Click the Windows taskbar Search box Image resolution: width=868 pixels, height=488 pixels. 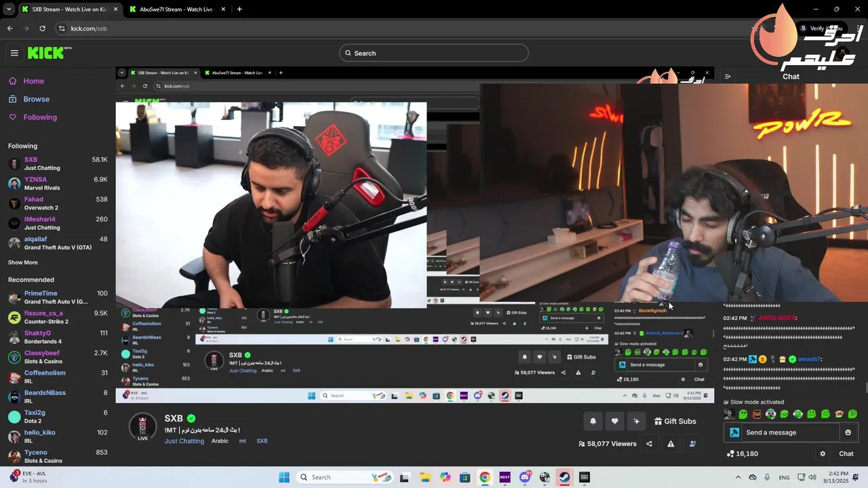click(x=344, y=477)
